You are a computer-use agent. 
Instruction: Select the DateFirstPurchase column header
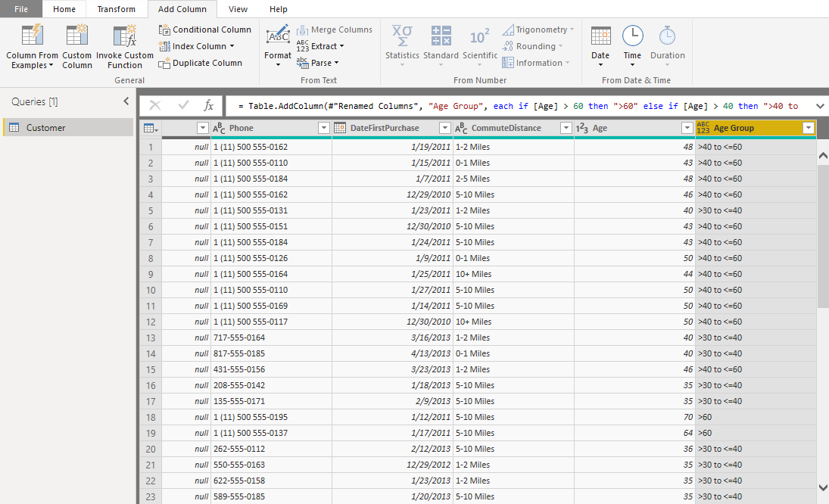(392, 128)
